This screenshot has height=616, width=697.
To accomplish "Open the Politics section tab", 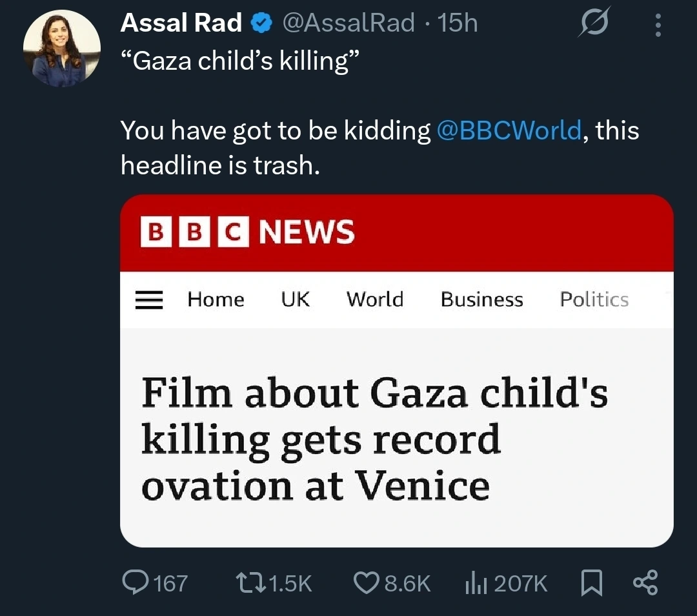I will click(594, 300).
